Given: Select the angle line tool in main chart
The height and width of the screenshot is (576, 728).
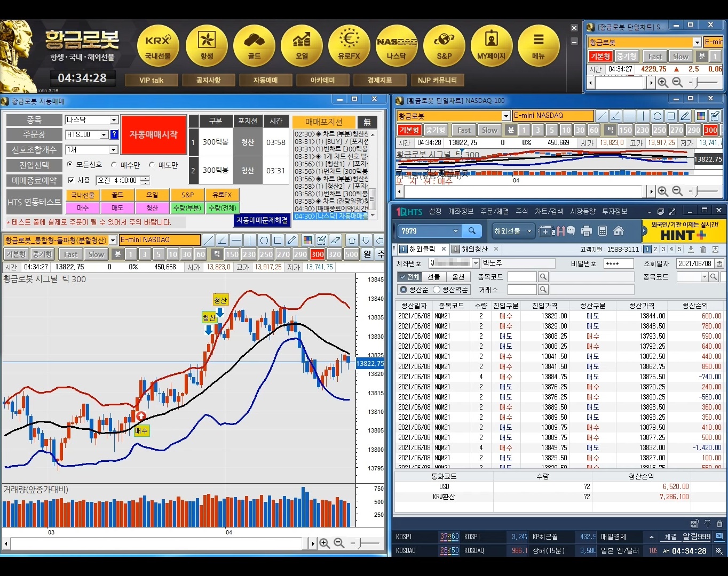Looking at the screenshot, I should point(223,241).
